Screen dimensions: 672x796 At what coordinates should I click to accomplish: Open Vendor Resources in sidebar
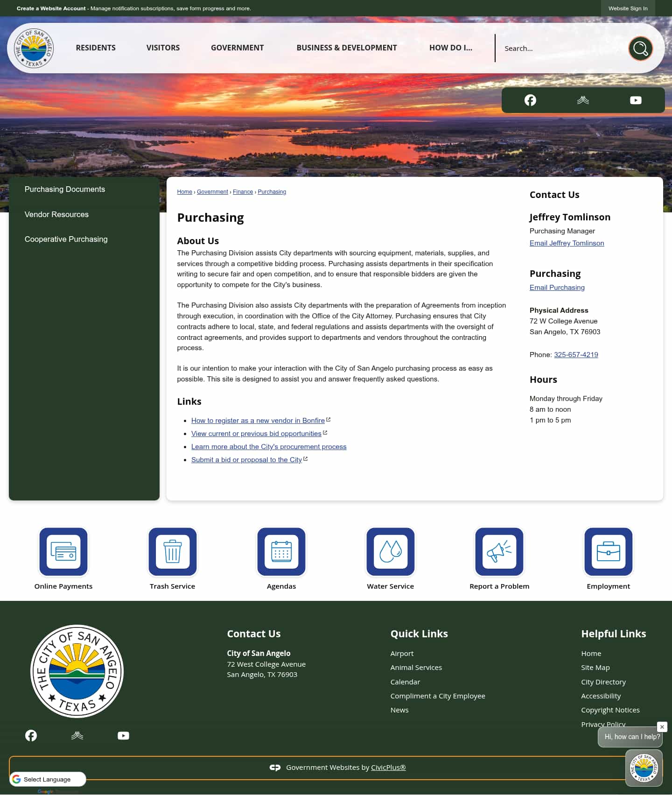(56, 214)
